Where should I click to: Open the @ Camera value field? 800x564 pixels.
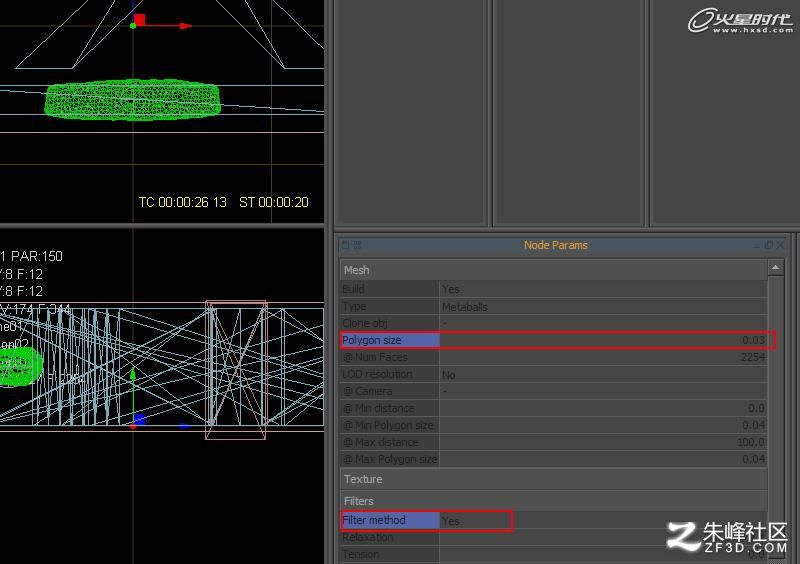coord(603,391)
